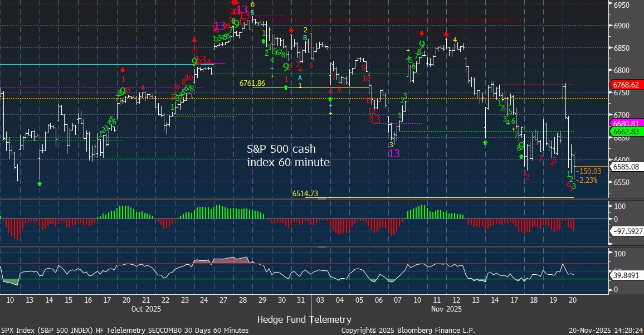Click the 6761.86 yellow level label
The image size is (644, 335).
pos(252,83)
